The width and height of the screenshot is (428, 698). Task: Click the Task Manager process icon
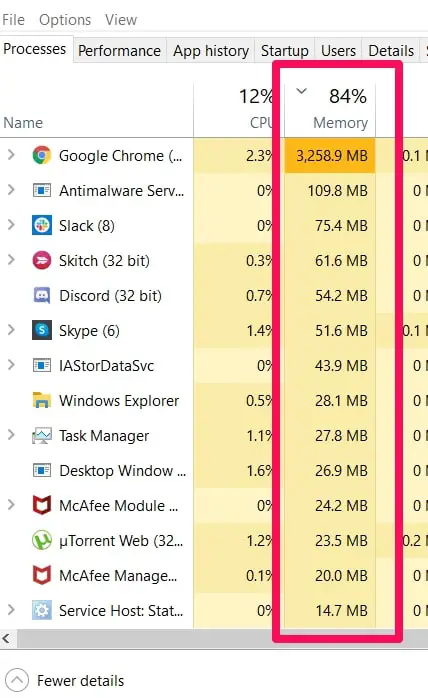42,435
